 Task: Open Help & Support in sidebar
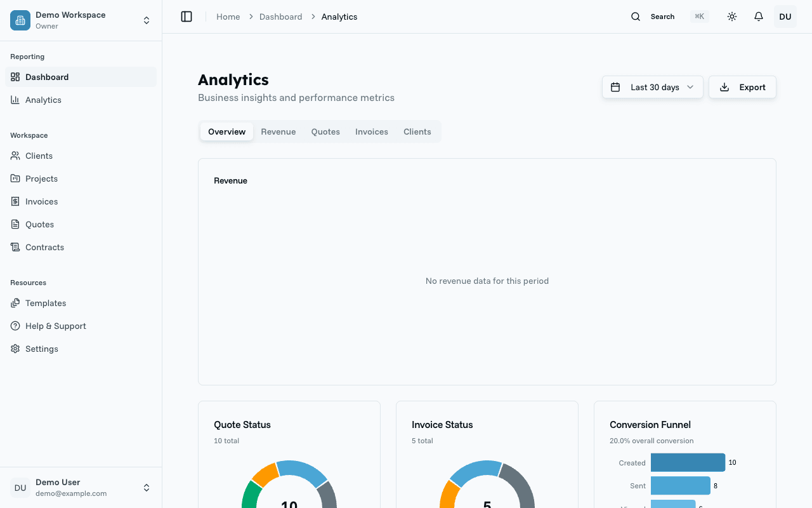coord(81,326)
